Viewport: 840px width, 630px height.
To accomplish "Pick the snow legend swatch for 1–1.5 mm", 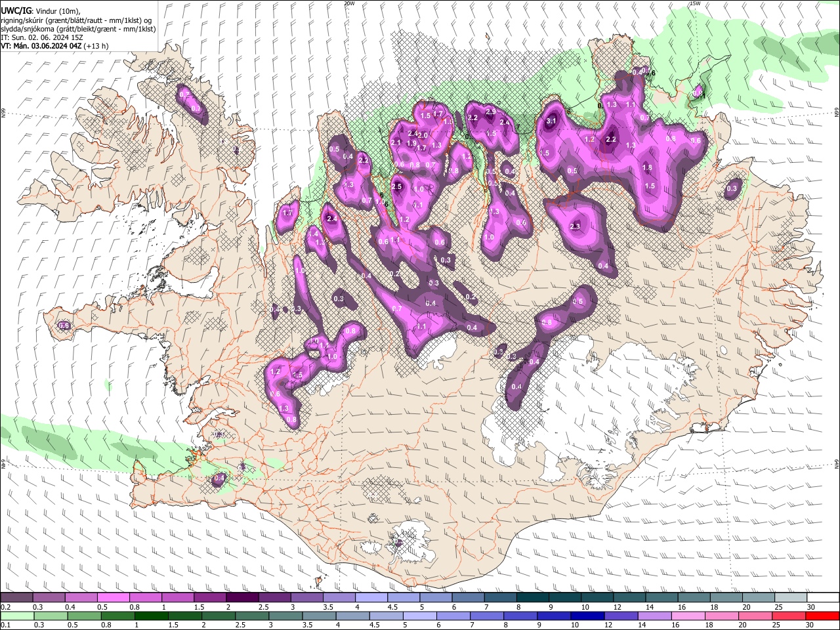I will pos(177,598).
